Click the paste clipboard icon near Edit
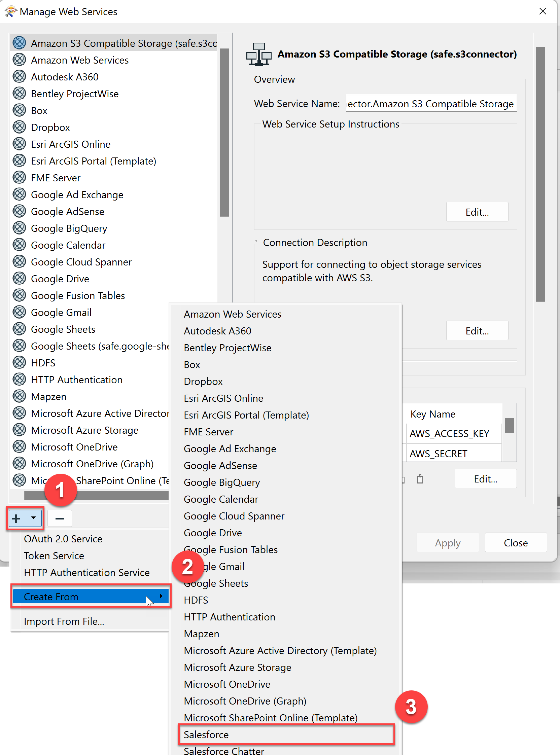Image resolution: width=560 pixels, height=755 pixels. pos(420,479)
